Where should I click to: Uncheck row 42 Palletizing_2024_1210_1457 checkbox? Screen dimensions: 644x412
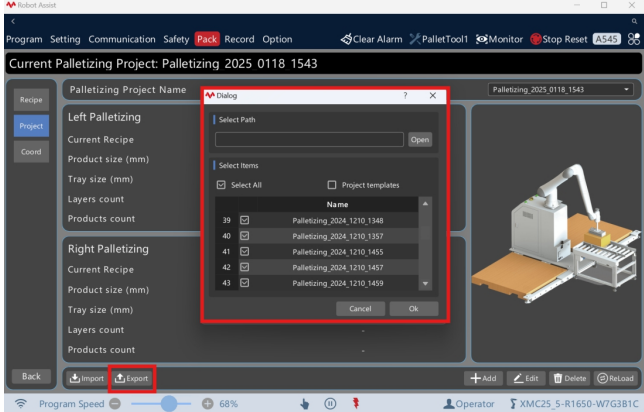coord(244,267)
